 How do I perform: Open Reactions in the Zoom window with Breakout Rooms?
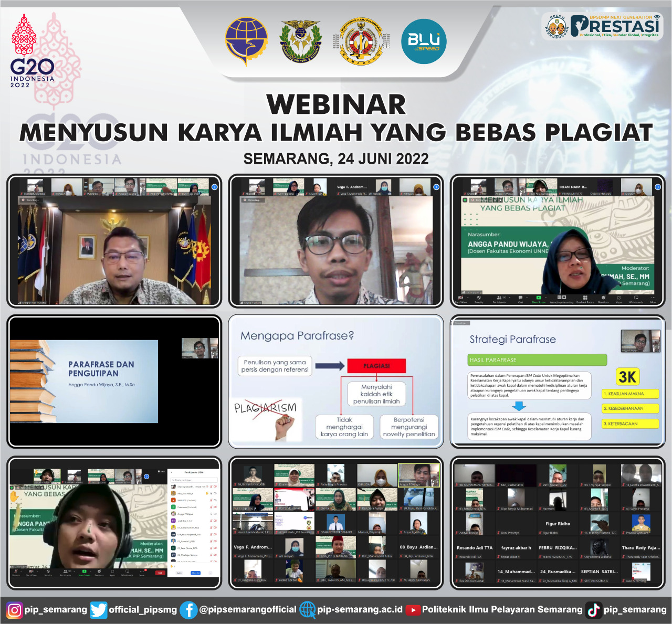pos(604,299)
